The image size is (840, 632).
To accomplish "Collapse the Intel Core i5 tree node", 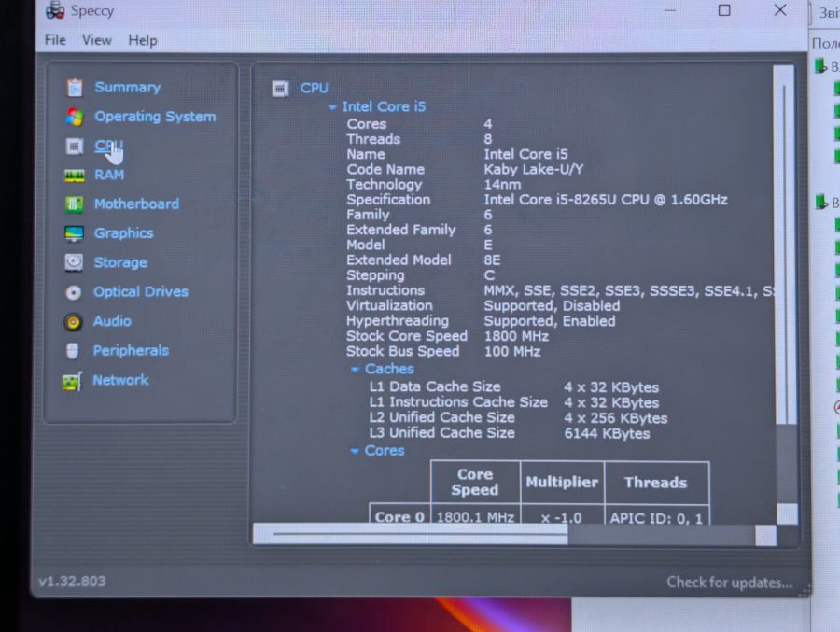I will (x=332, y=107).
